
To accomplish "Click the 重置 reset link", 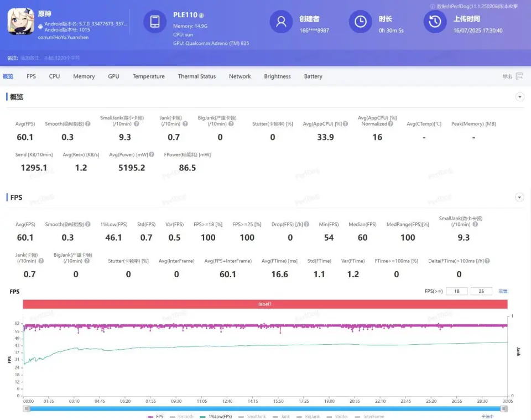I will click(x=503, y=291).
